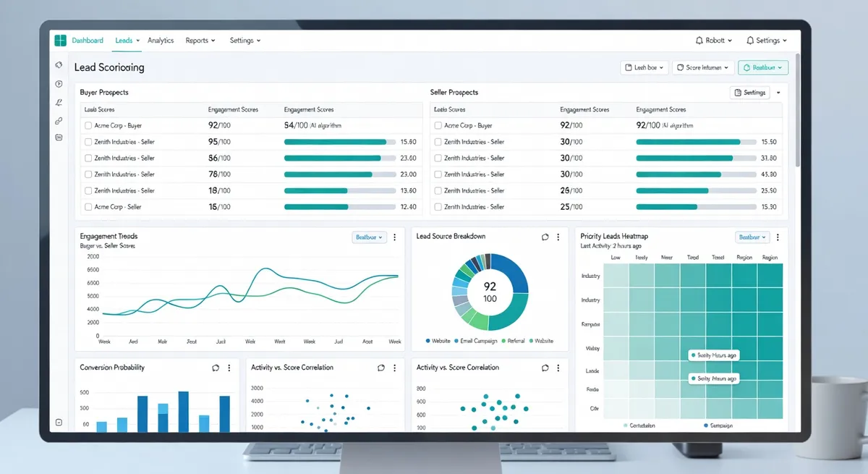Open the Priority Leads Heatmap dropdown
The image size is (868, 474).
pyautogui.click(x=753, y=237)
